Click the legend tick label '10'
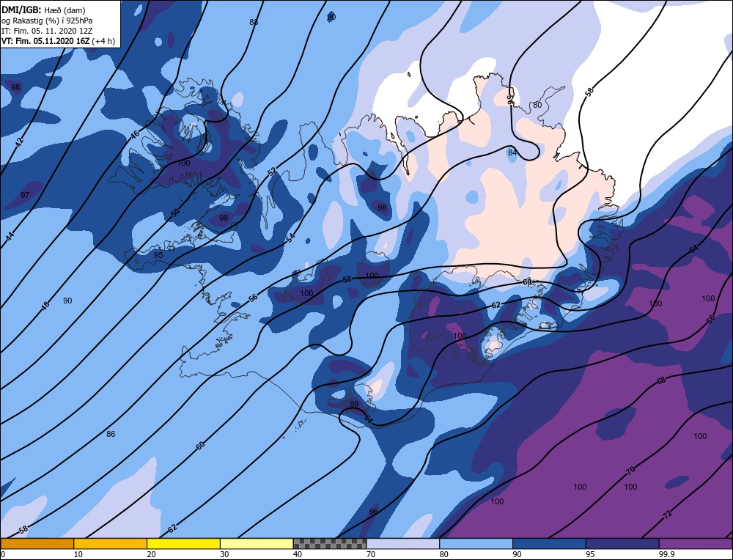733x560 pixels. (78, 554)
